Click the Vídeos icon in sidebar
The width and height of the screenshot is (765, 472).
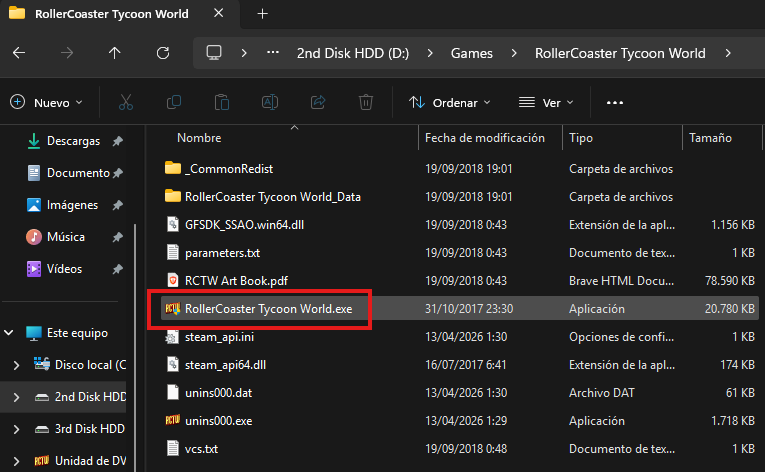tap(34, 268)
